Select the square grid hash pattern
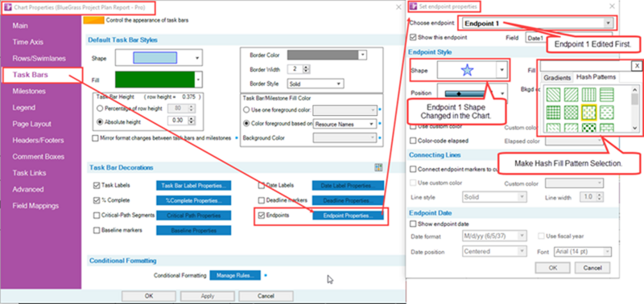 click(x=552, y=112)
